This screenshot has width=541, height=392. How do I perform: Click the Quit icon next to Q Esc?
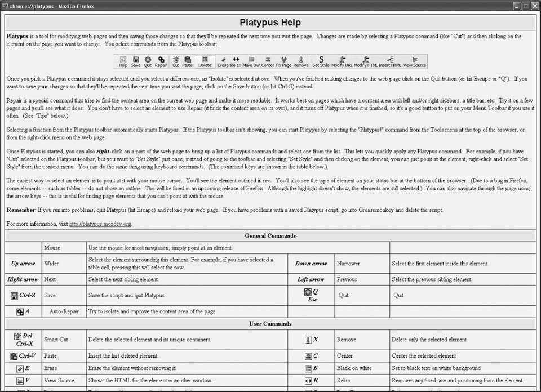308,292
